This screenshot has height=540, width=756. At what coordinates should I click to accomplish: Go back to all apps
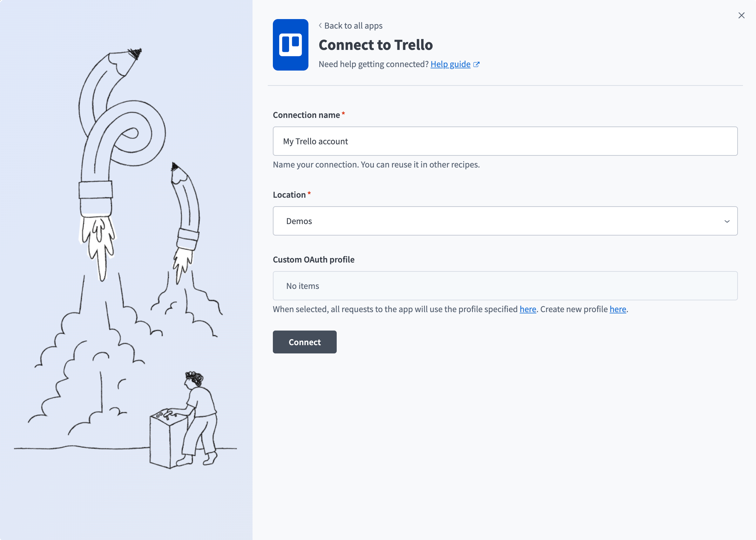click(350, 26)
